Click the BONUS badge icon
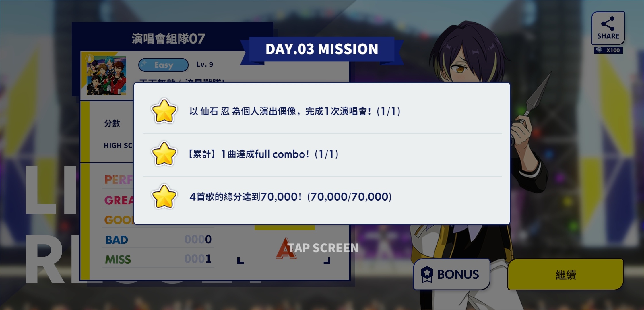 (427, 274)
